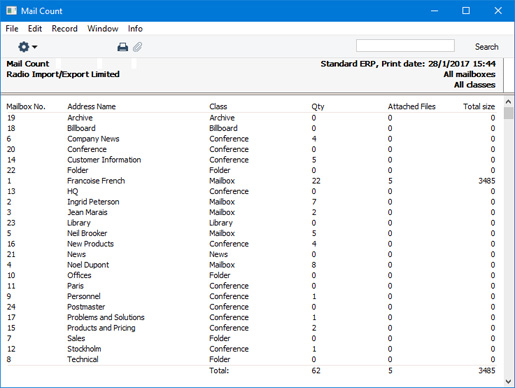Open the File menu
This screenshot has height=388, width=515.
12,29
